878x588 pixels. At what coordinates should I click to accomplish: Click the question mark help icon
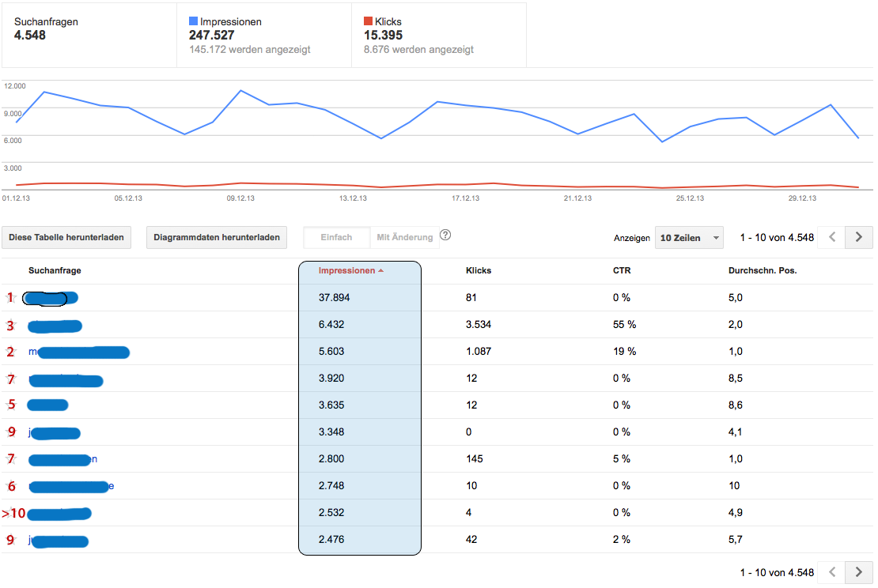(447, 235)
